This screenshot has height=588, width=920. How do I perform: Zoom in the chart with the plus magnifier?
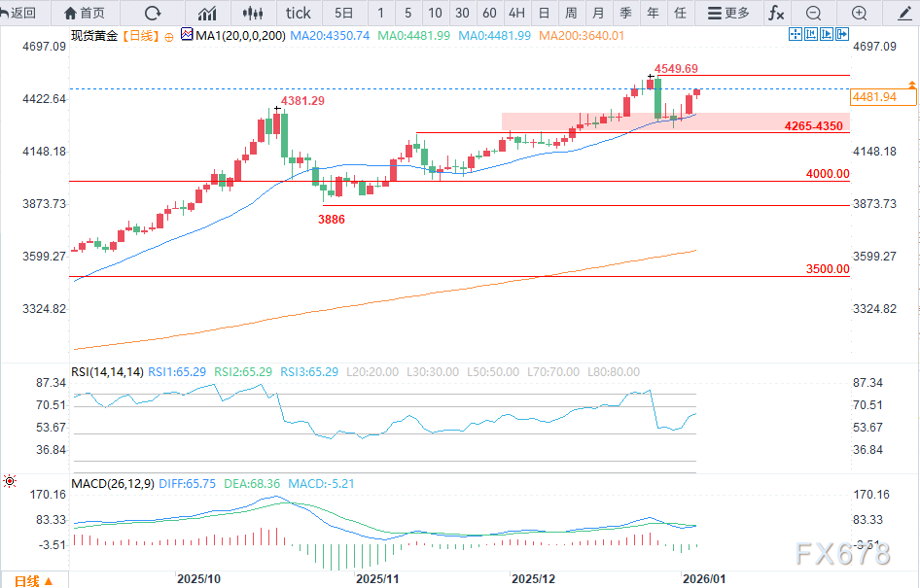(859, 13)
